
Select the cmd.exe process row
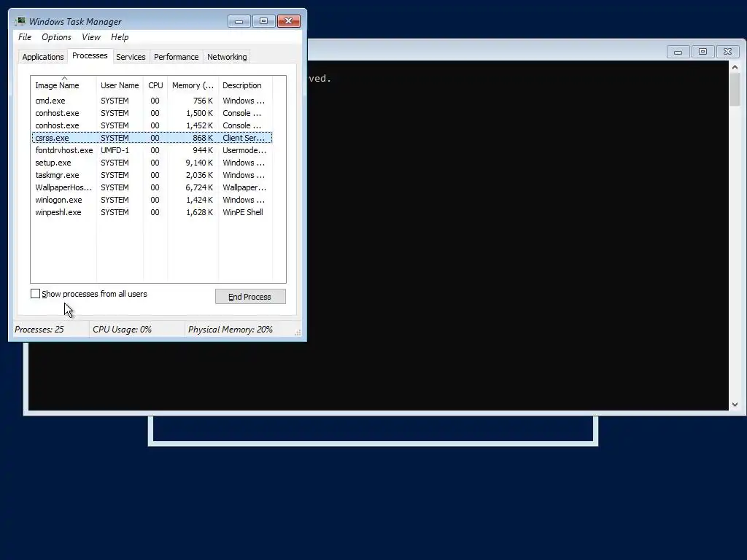pyautogui.click(x=152, y=101)
